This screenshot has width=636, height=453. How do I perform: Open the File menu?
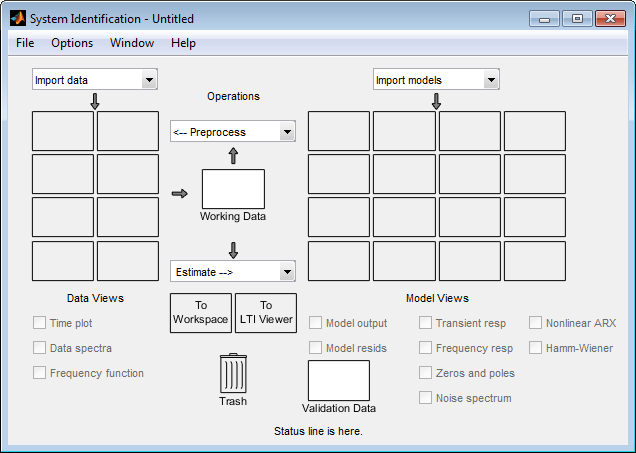tap(25, 43)
